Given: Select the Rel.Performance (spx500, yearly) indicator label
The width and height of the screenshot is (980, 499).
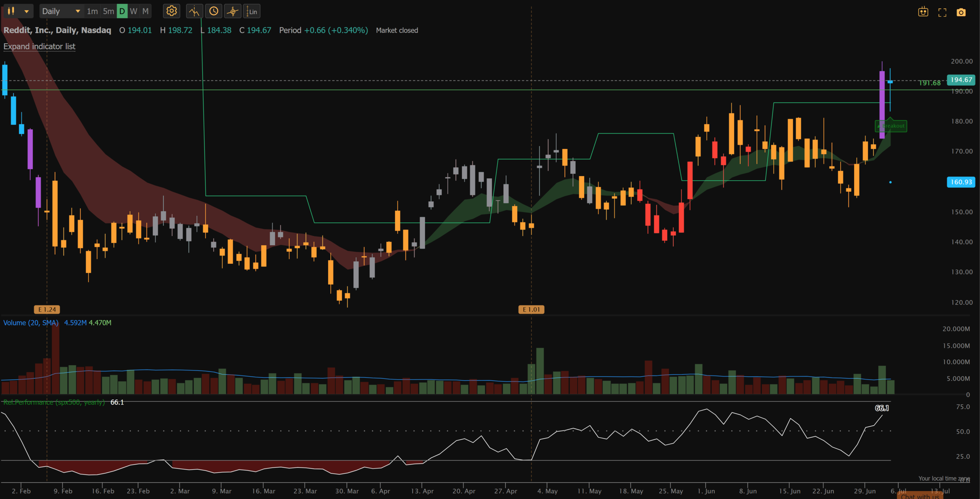Looking at the screenshot, I should 54,402.
